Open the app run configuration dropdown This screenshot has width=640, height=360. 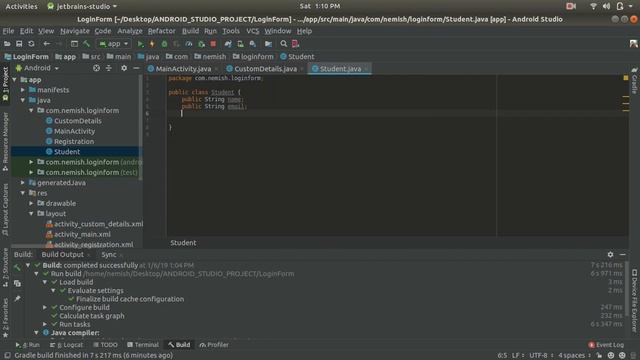(x=113, y=44)
